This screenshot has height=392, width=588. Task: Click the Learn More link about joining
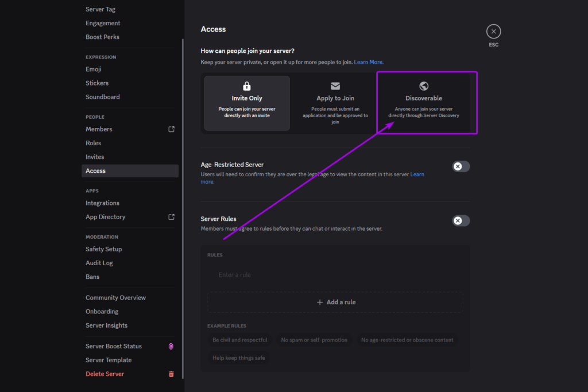tap(368, 61)
